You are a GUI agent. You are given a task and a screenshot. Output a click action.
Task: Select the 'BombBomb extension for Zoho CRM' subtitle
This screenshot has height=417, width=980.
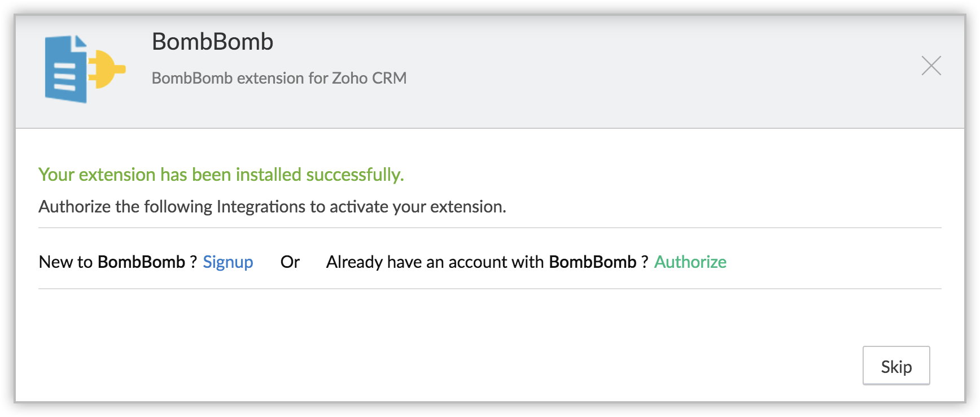pyautogui.click(x=279, y=78)
